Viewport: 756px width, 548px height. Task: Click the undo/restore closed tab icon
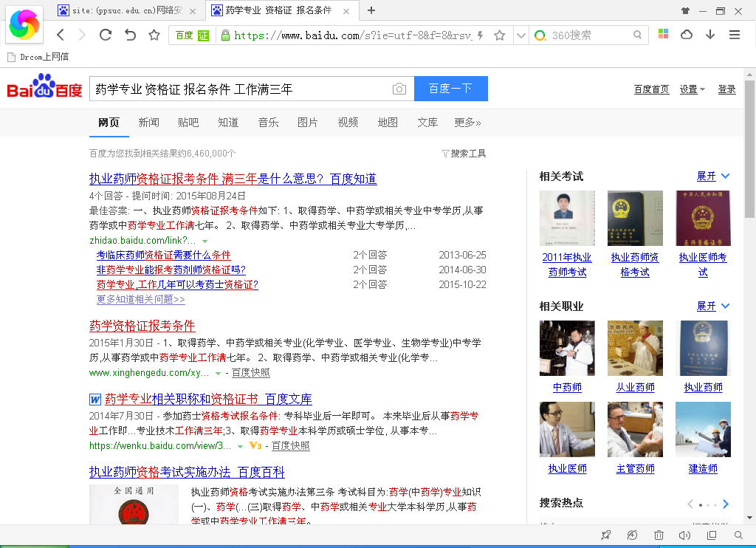130,35
